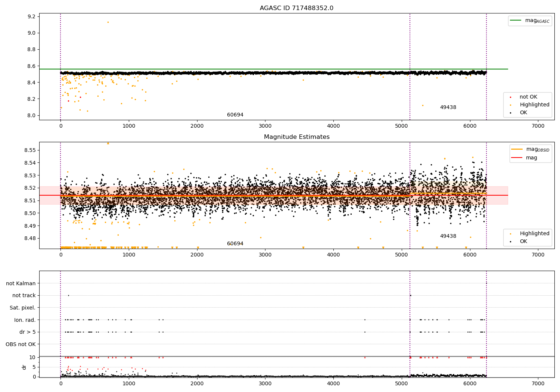Screen dimensions: 560x392
Task: Click the red "mag" legend line sample in middle plot
Action: click(517, 158)
